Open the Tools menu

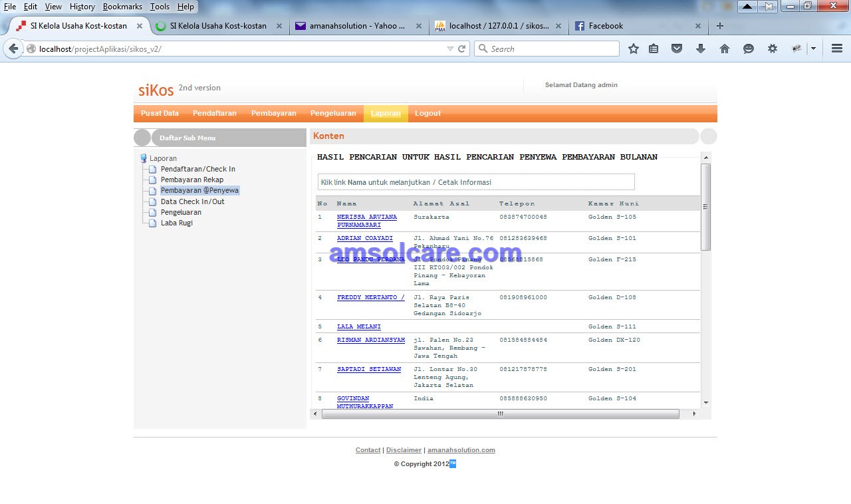coord(160,7)
